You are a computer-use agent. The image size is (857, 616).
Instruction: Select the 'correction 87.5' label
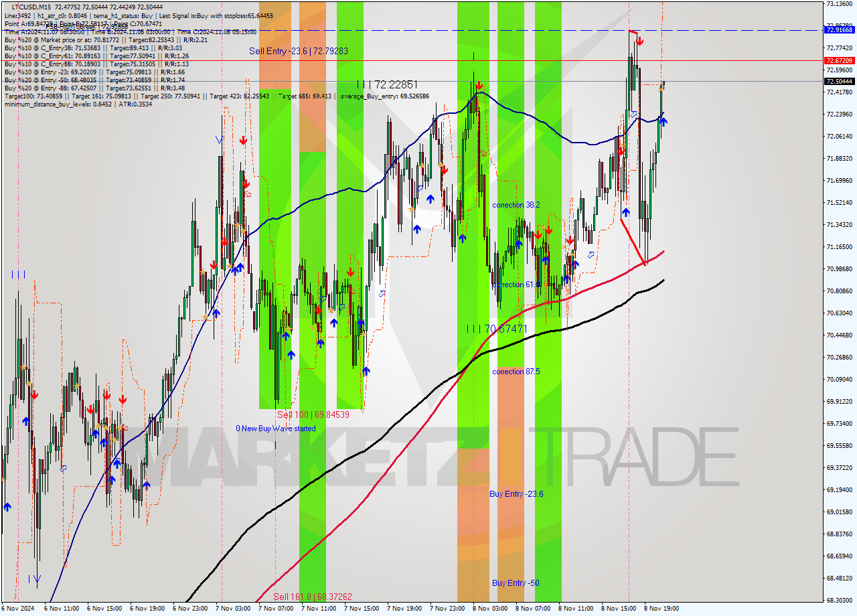[x=516, y=371]
